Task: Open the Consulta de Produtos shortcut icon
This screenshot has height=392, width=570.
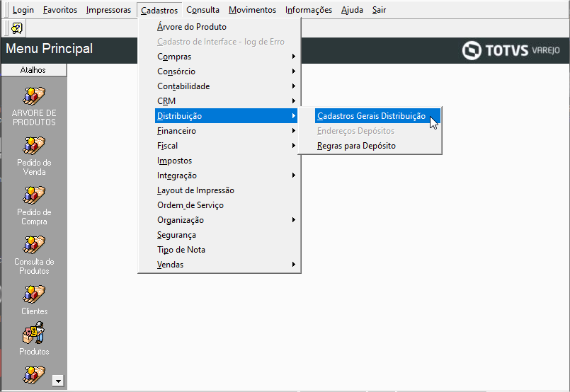Action: [34, 245]
